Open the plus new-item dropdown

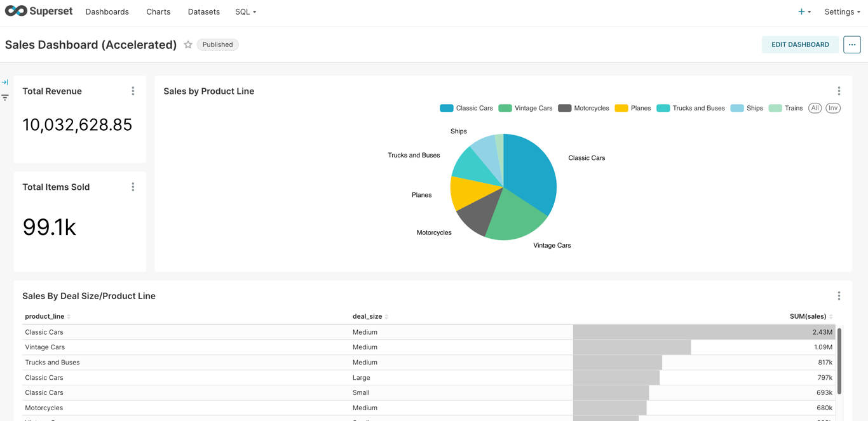coord(804,12)
